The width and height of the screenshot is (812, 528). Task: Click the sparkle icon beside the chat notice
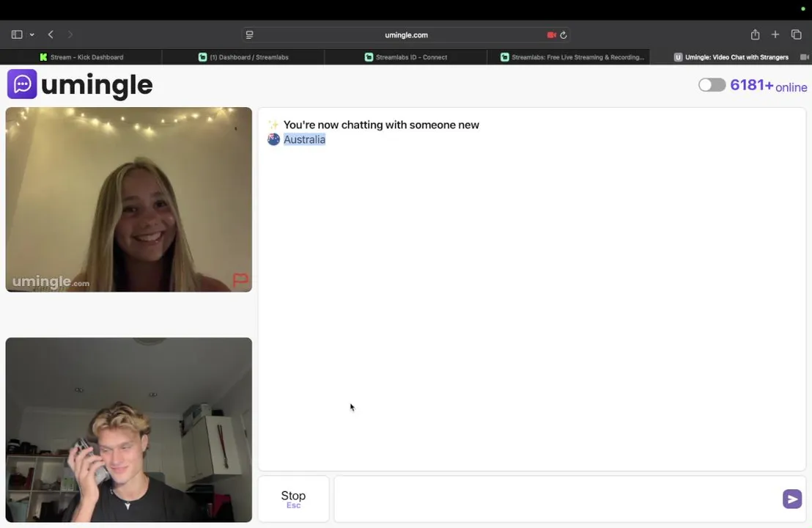(x=273, y=125)
